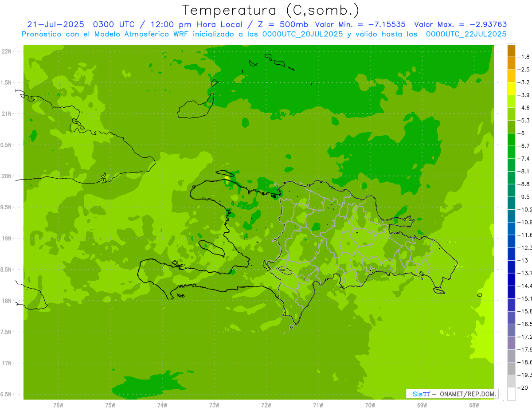The image size is (532, 411).
Task: Click the "SisPI - ONAMET/REP.DOM." credit label
Action: [452, 394]
